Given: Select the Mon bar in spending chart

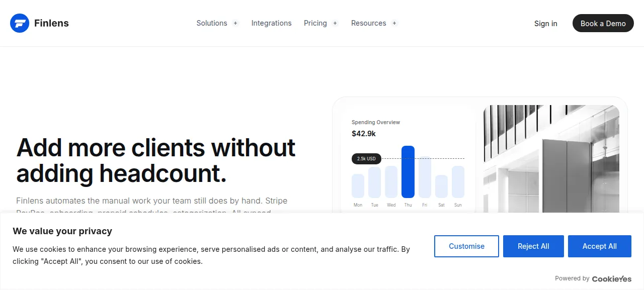Looking at the screenshot, I should pos(358,186).
